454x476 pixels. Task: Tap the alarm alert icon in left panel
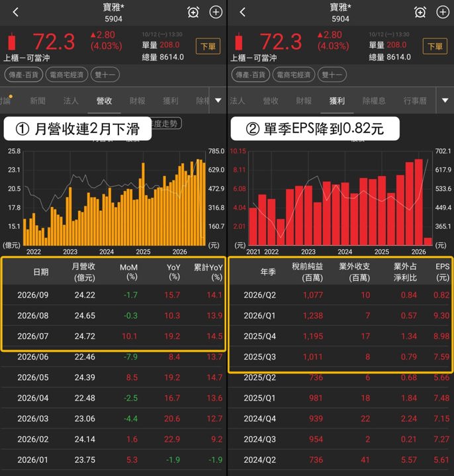pos(193,13)
